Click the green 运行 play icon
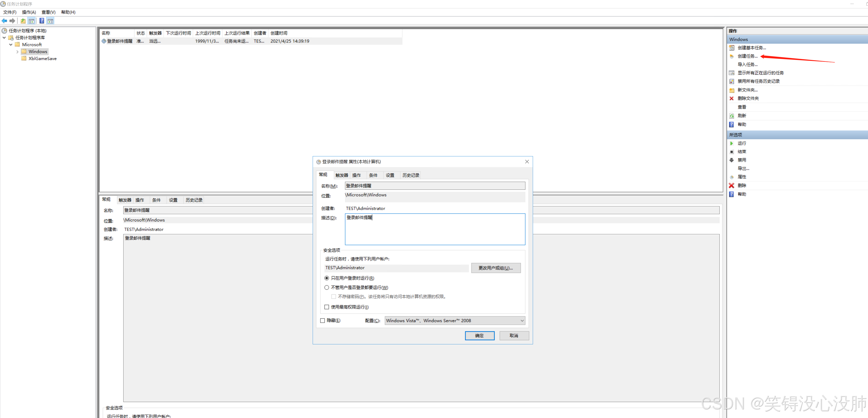Image resolution: width=868 pixels, height=418 pixels. [x=731, y=143]
